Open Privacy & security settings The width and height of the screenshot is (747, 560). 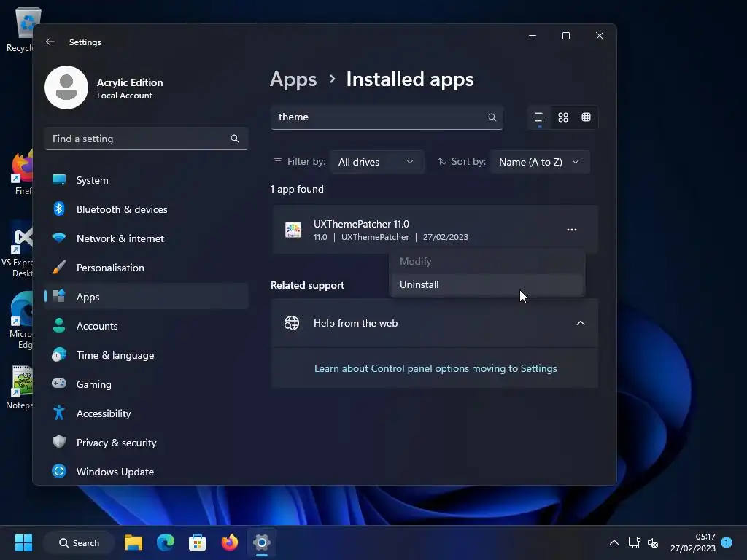point(146,443)
